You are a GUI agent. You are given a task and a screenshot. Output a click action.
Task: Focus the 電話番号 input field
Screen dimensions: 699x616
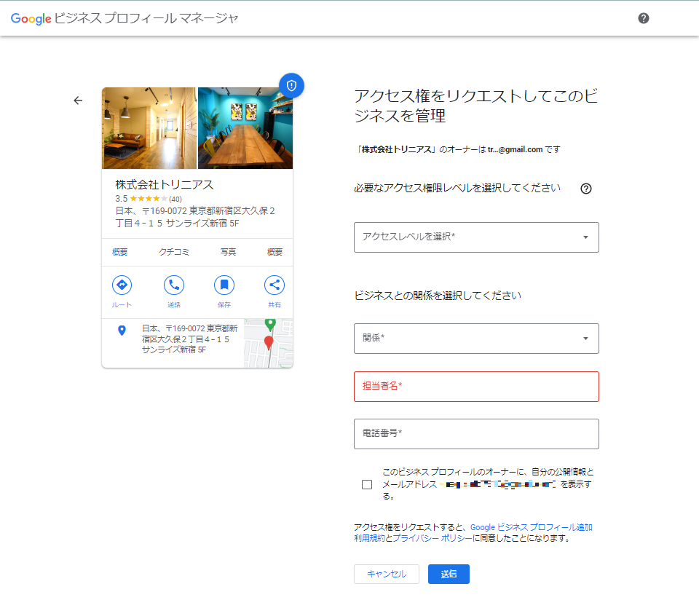pyautogui.click(x=476, y=434)
